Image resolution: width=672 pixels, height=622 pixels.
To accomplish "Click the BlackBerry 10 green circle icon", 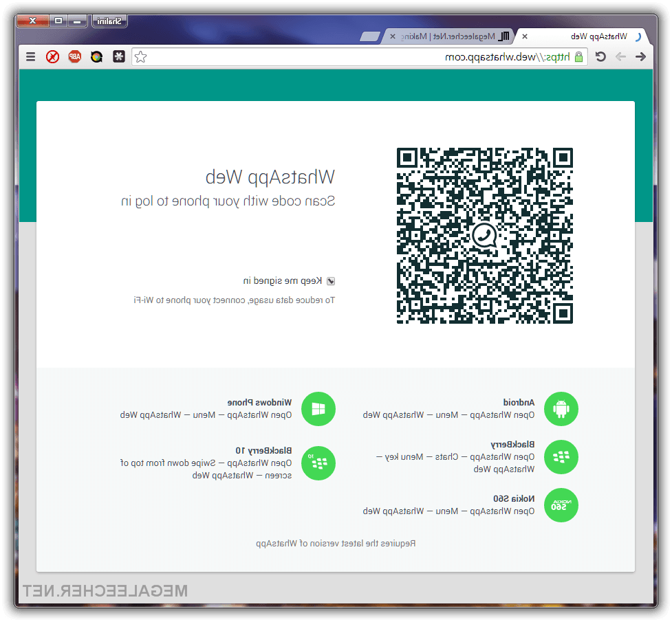I will pyautogui.click(x=318, y=463).
